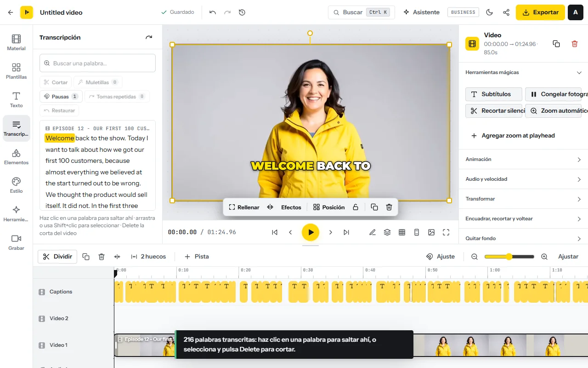Click the Exportar button
This screenshot has height=368, width=588.
[540, 12]
